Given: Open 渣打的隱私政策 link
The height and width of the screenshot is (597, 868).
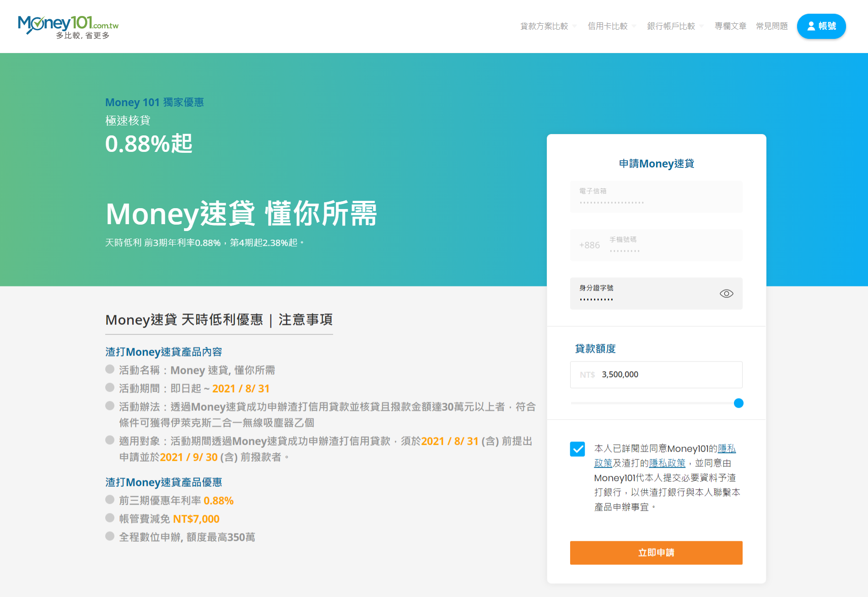Looking at the screenshot, I should [667, 463].
